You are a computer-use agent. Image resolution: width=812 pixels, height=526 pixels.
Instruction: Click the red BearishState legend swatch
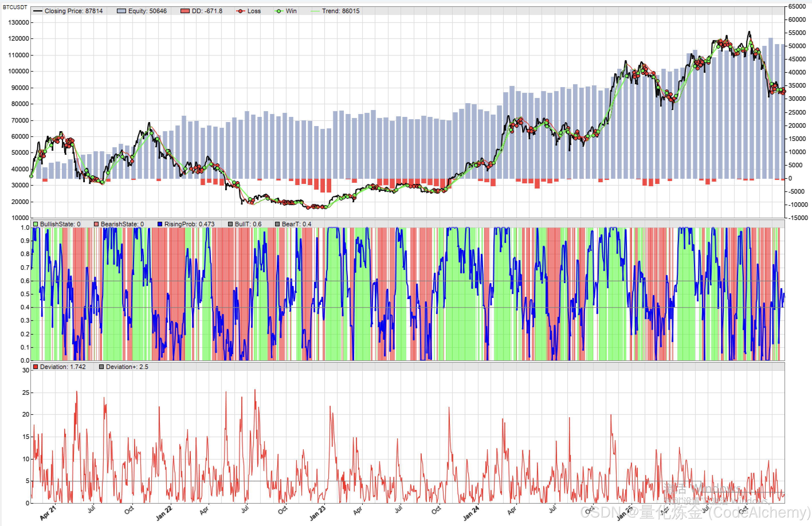[96, 224]
